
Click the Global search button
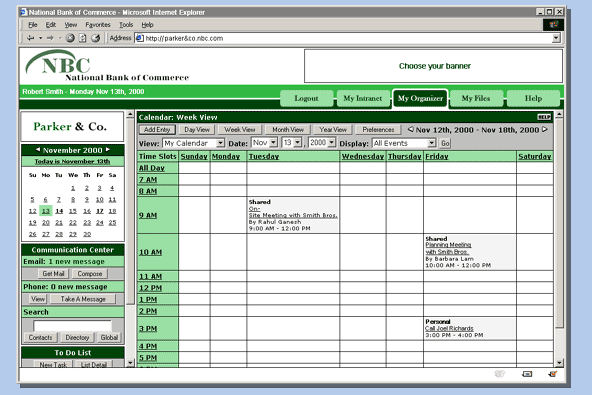[109, 338]
